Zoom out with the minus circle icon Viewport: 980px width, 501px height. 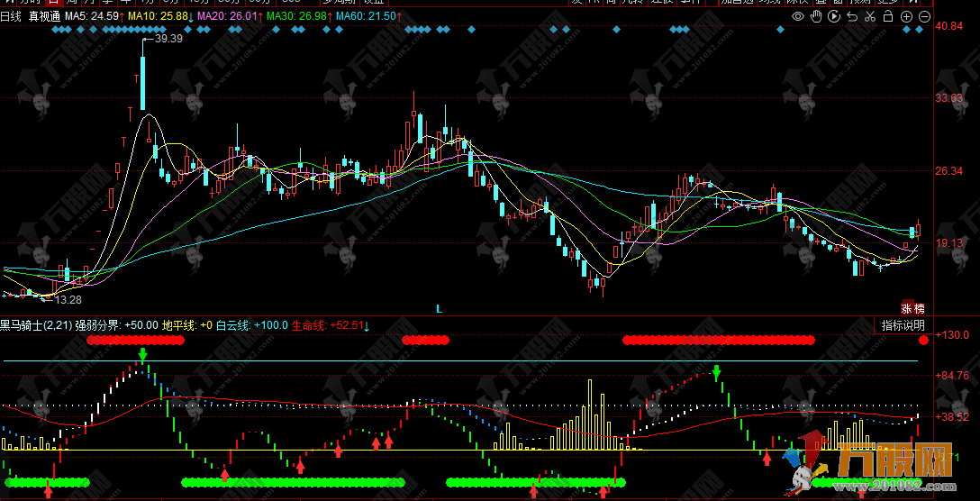coord(924,17)
